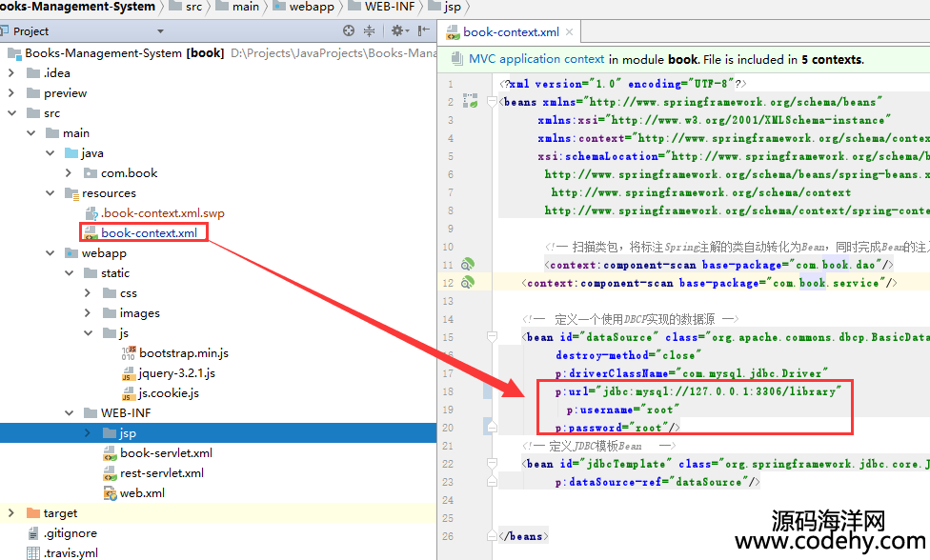Image resolution: width=930 pixels, height=560 pixels.
Task: Expand the preview folder arrow
Action: tap(11, 93)
